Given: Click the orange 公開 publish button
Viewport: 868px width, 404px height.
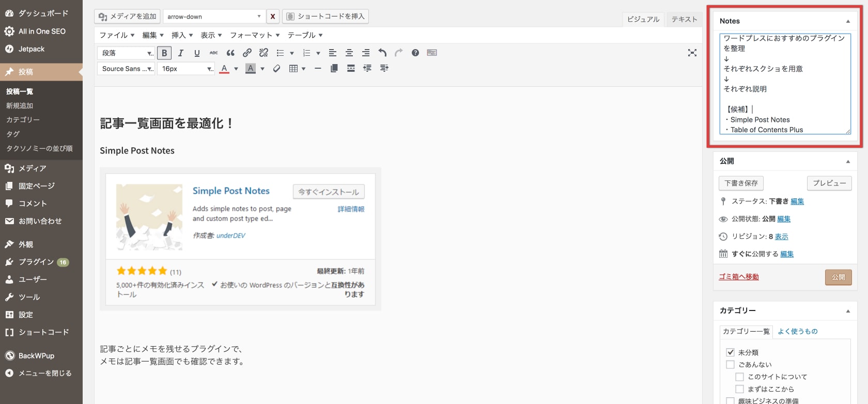Looking at the screenshot, I should click(838, 277).
